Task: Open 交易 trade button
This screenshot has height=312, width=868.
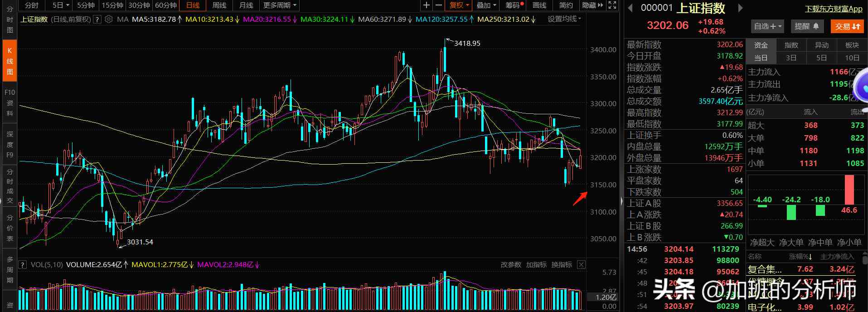Action: click(x=847, y=26)
